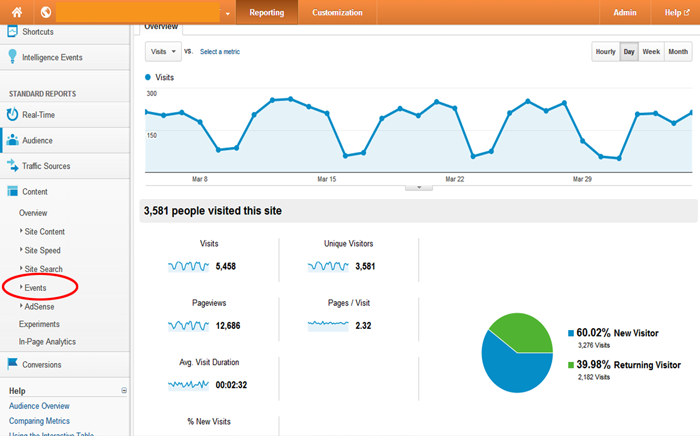700x436 pixels.
Task: Click the blue New Visitor swatch
Action: point(571,333)
